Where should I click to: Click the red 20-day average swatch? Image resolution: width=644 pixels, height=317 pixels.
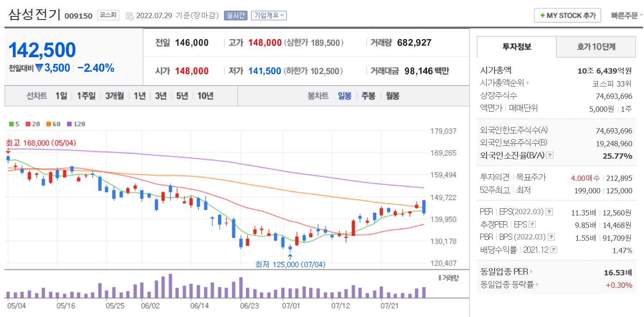(27, 124)
